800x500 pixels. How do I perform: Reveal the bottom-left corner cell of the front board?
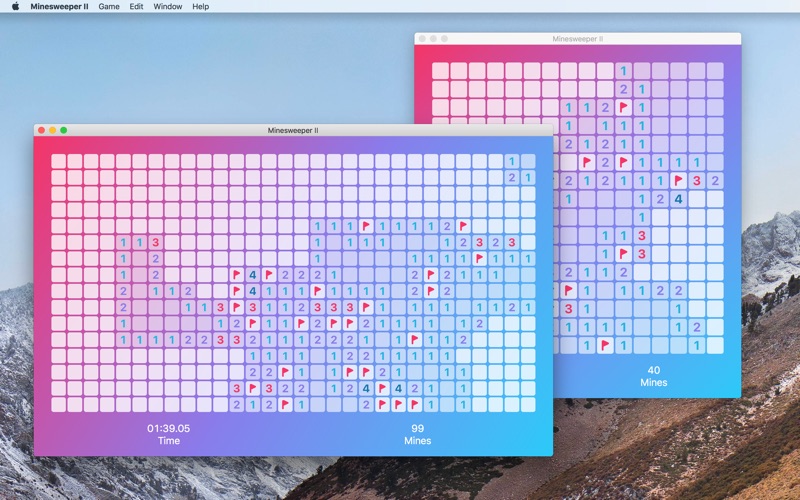[58, 405]
